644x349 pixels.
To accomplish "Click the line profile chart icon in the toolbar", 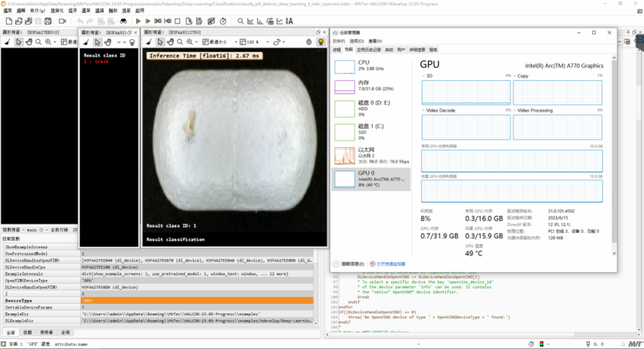I will [x=280, y=21].
